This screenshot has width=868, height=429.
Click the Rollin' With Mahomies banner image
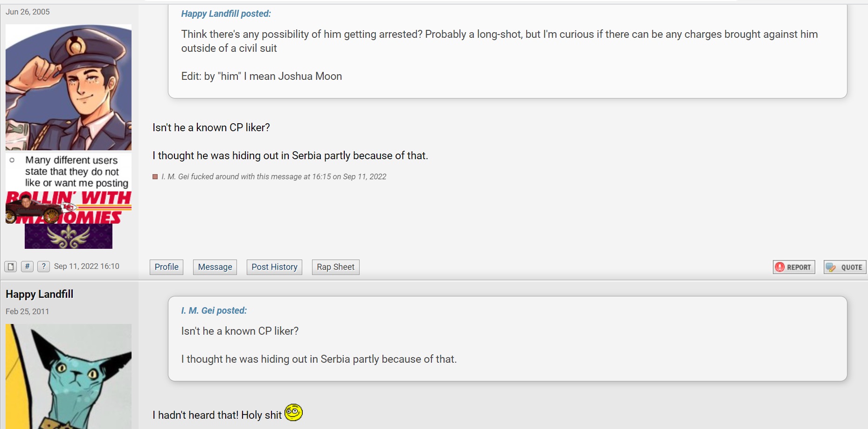tap(69, 207)
